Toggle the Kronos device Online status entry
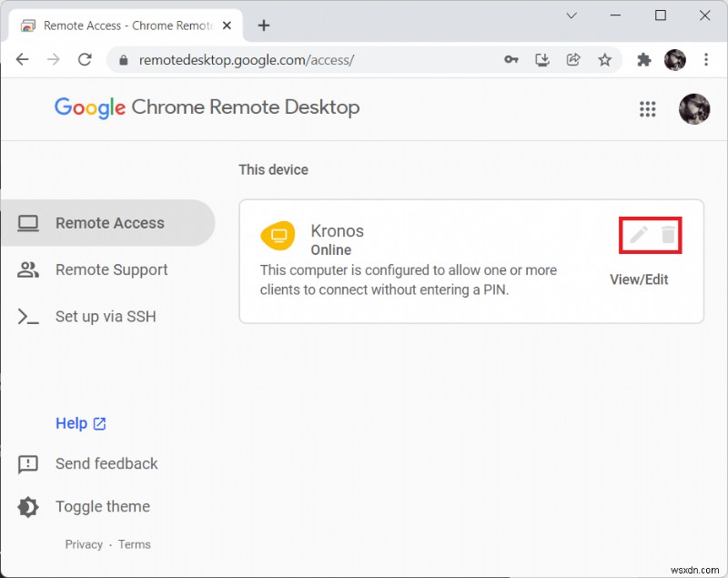 tap(331, 249)
